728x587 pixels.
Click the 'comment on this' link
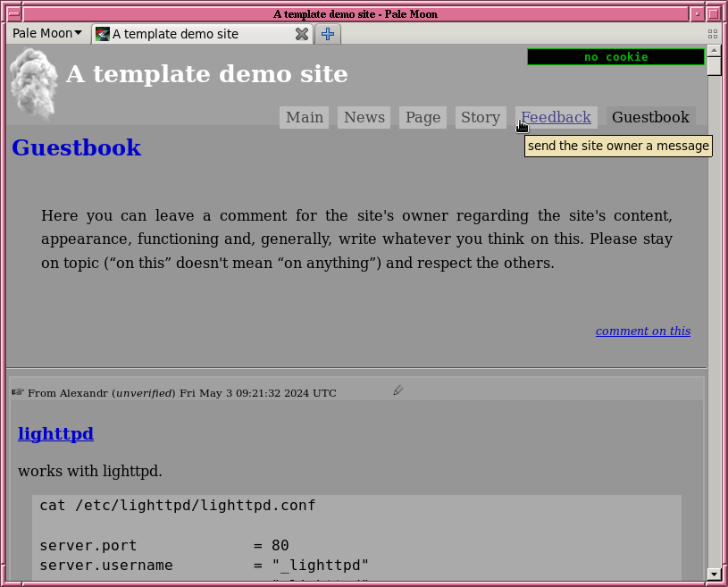tap(642, 331)
